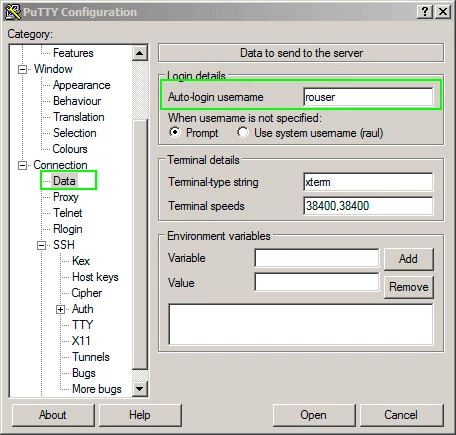
Task: Click the 'Auto-login username' label
Action: (x=216, y=97)
